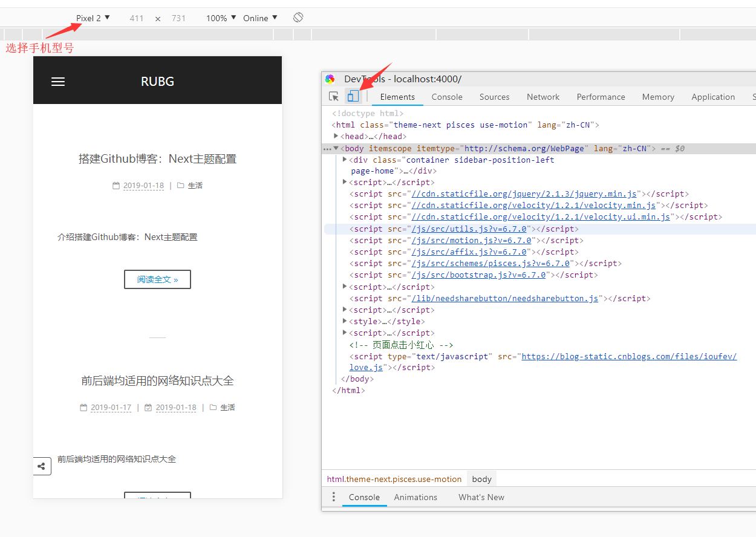Switch to the Elements tab
This screenshot has height=537, width=756.
point(397,97)
